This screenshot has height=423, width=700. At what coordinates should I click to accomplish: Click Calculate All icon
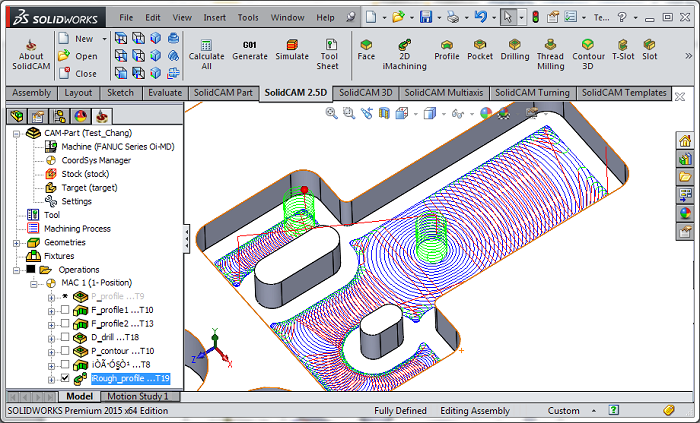[x=206, y=45]
